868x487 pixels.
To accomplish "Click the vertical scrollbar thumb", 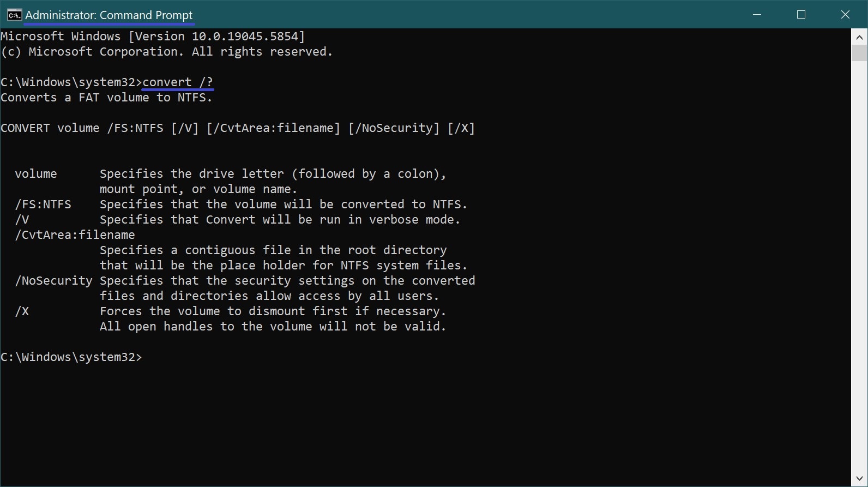I will pyautogui.click(x=859, y=53).
